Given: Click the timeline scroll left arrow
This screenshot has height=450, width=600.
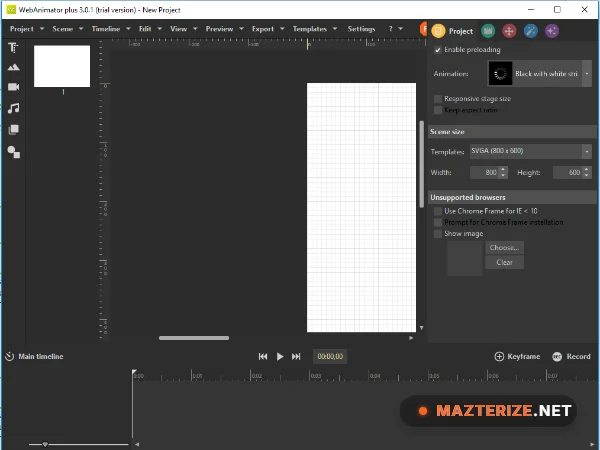Looking at the screenshot, I should point(137,444).
